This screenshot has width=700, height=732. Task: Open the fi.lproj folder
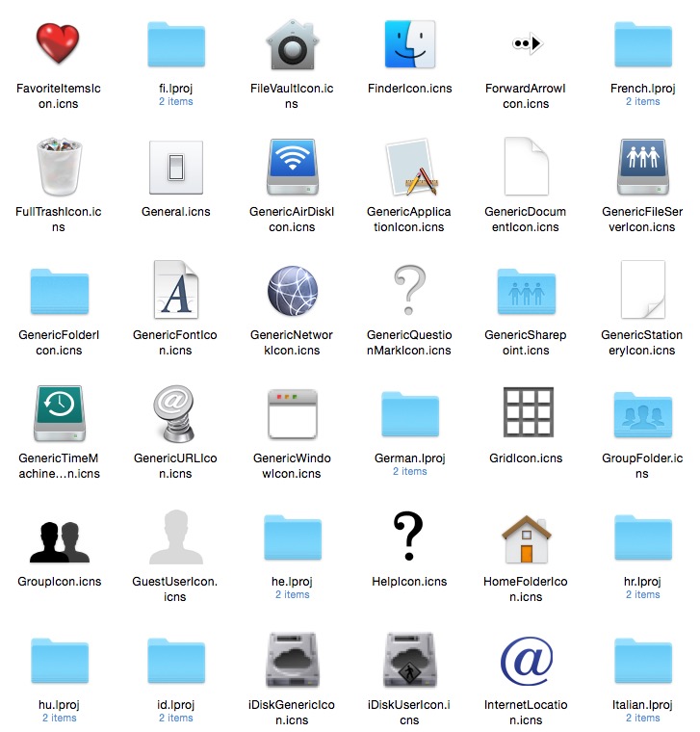coord(176,44)
